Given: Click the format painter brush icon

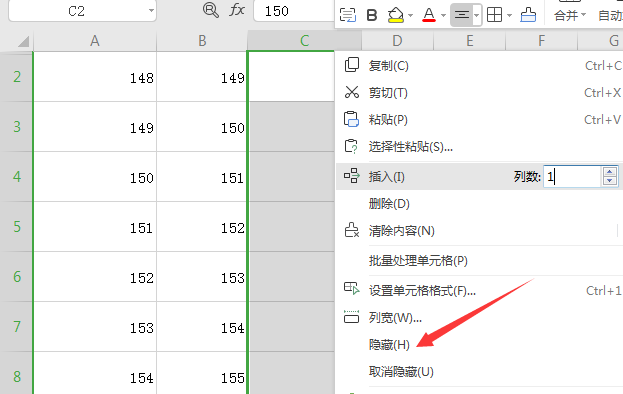Looking at the screenshot, I should [x=528, y=15].
